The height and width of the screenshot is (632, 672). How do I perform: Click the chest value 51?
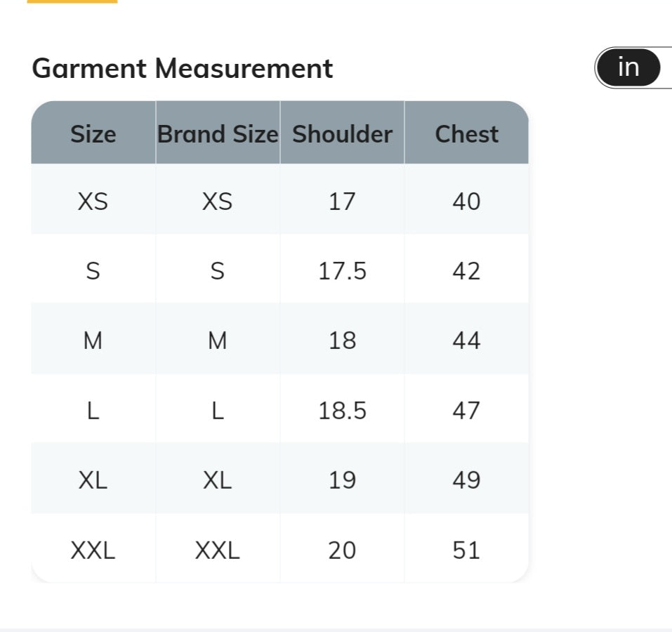tap(466, 548)
